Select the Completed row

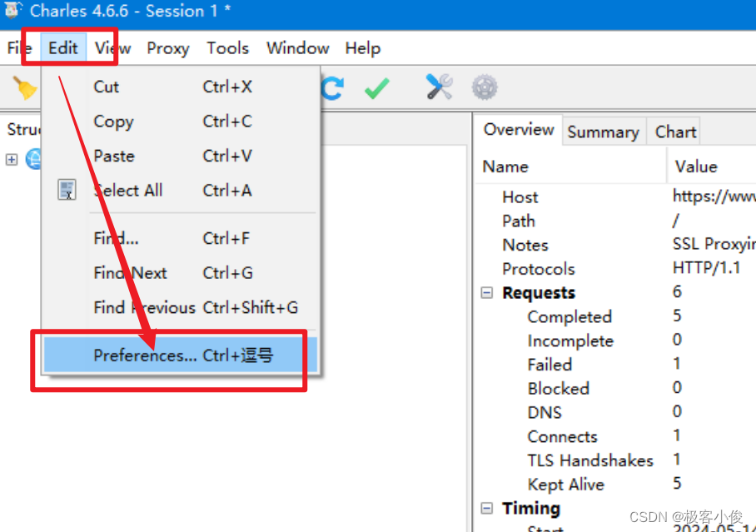(x=615, y=317)
